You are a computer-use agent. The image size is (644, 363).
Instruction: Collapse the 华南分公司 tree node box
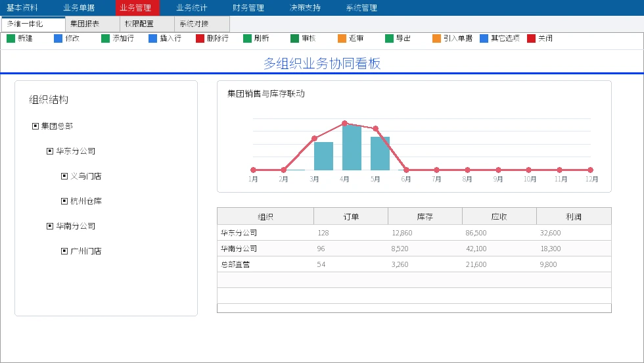[50, 226]
